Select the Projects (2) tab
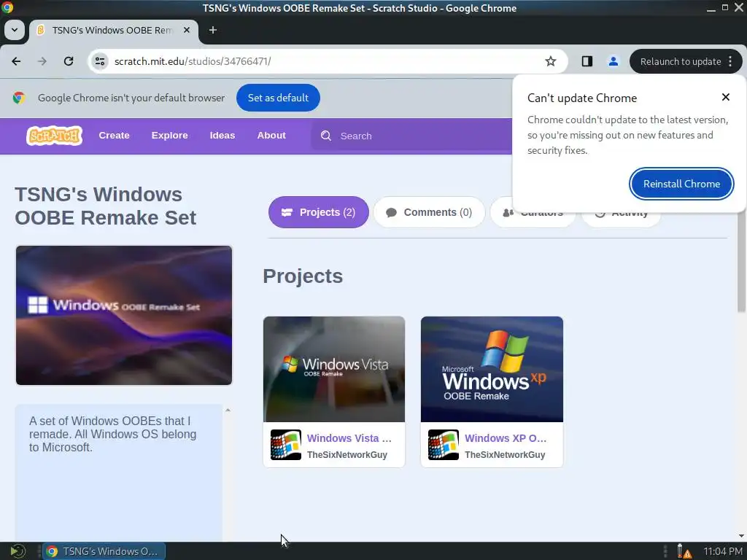Image resolution: width=747 pixels, height=560 pixels. click(x=319, y=212)
